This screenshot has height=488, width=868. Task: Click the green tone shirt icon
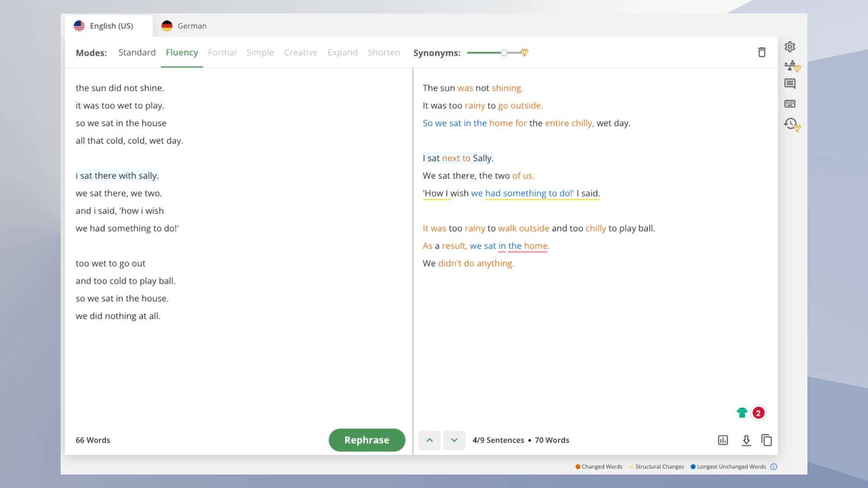click(x=742, y=413)
